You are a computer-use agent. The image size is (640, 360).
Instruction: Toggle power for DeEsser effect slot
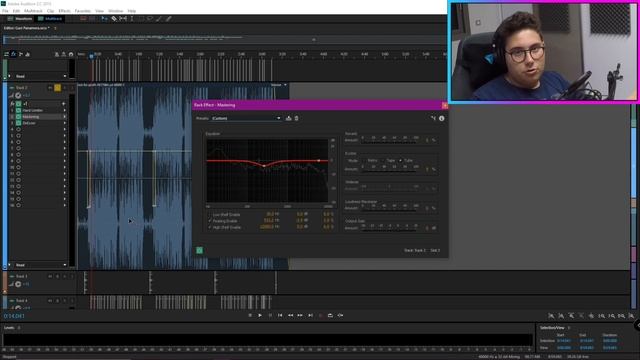click(18, 123)
